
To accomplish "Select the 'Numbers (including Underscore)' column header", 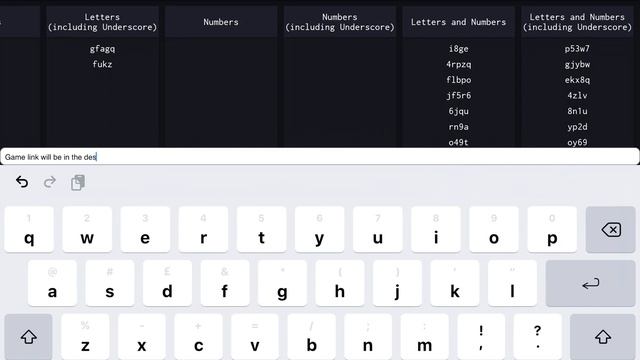I will pyautogui.click(x=340, y=22).
